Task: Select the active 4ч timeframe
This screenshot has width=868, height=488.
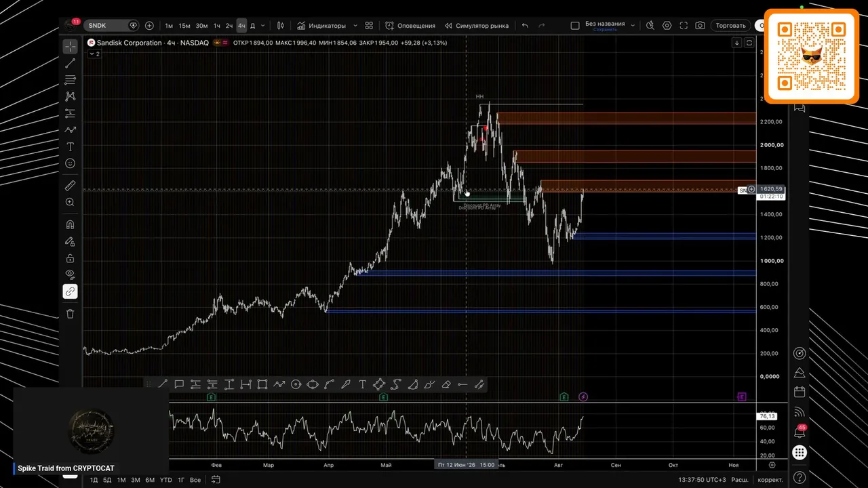Action: click(x=241, y=26)
